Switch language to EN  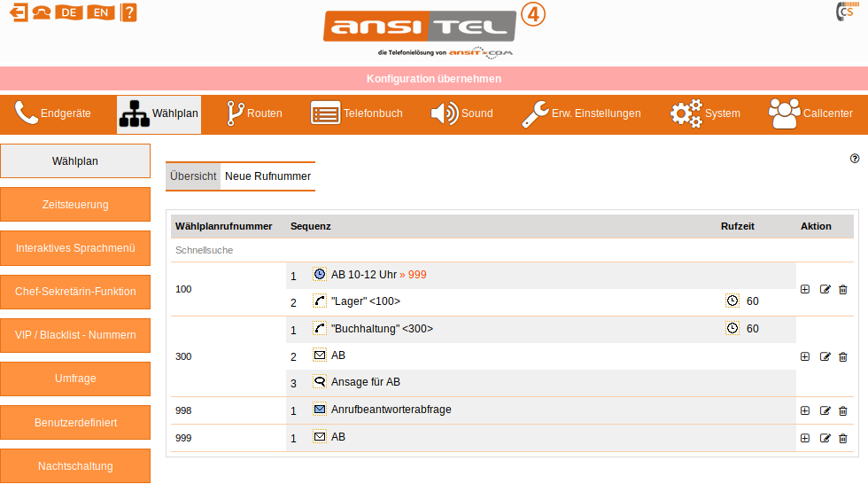click(102, 12)
